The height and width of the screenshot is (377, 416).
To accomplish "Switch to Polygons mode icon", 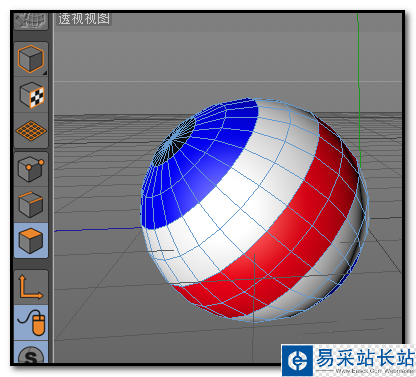I will tap(31, 240).
